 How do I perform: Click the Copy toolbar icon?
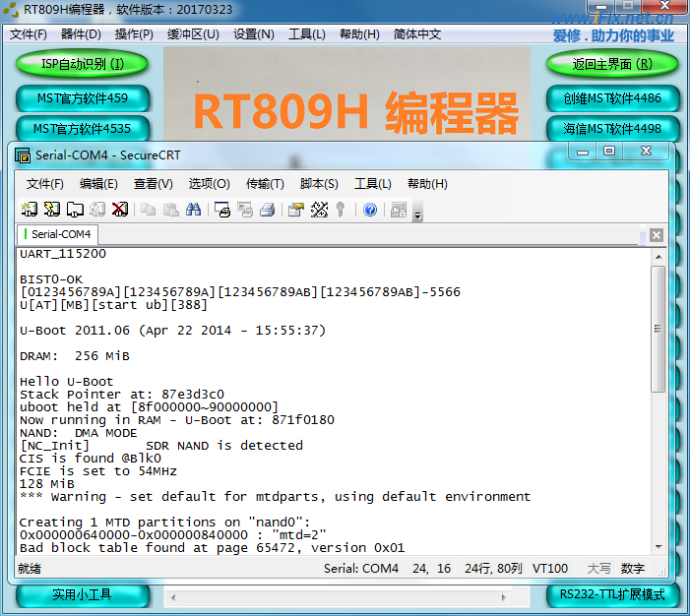click(x=149, y=210)
